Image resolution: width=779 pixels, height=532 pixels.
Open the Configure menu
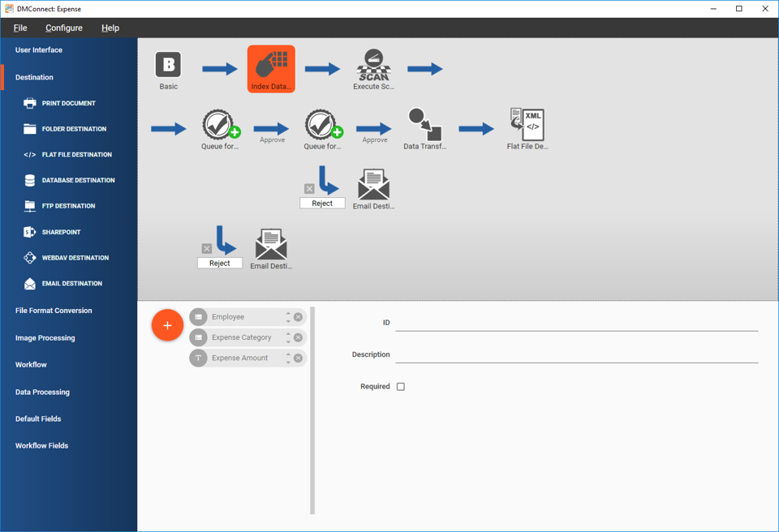click(x=64, y=28)
